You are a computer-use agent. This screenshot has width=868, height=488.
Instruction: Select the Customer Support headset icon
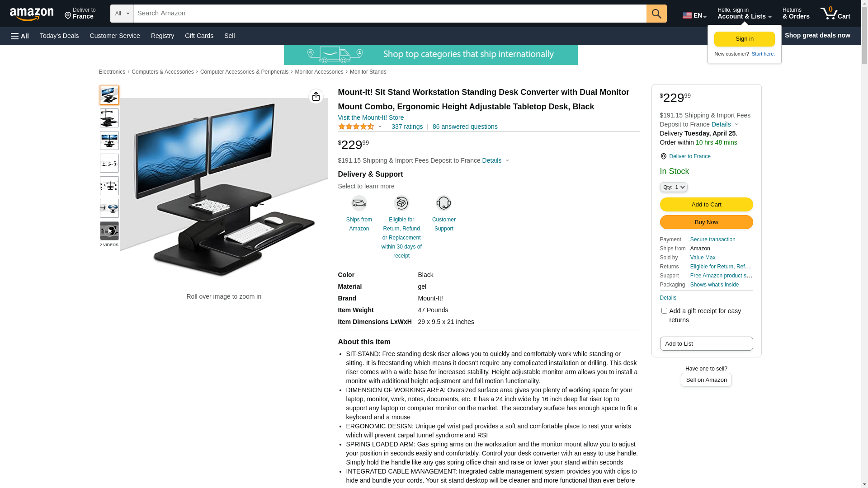point(443,203)
